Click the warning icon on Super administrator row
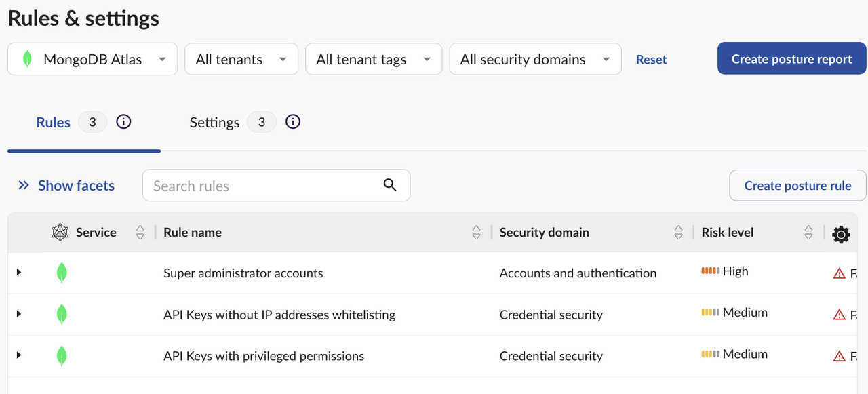The width and height of the screenshot is (868, 394). coord(839,273)
